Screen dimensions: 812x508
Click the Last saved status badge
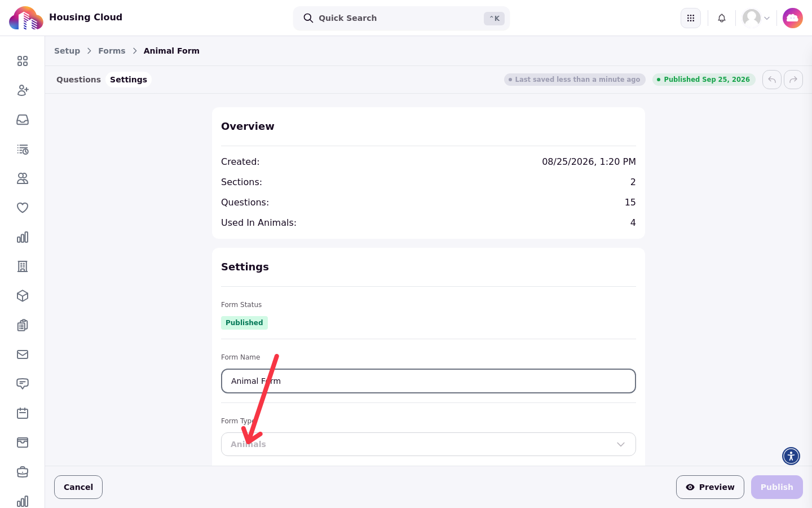tap(575, 80)
